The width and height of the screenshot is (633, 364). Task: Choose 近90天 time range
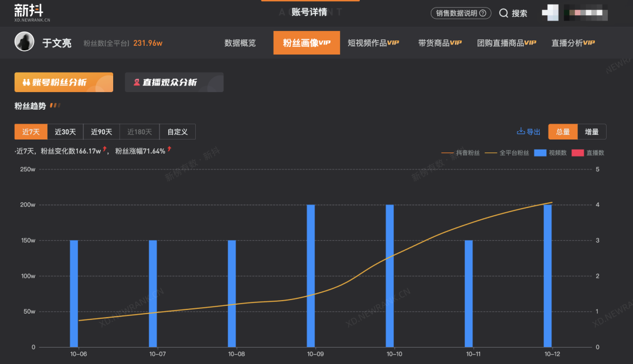[101, 132]
